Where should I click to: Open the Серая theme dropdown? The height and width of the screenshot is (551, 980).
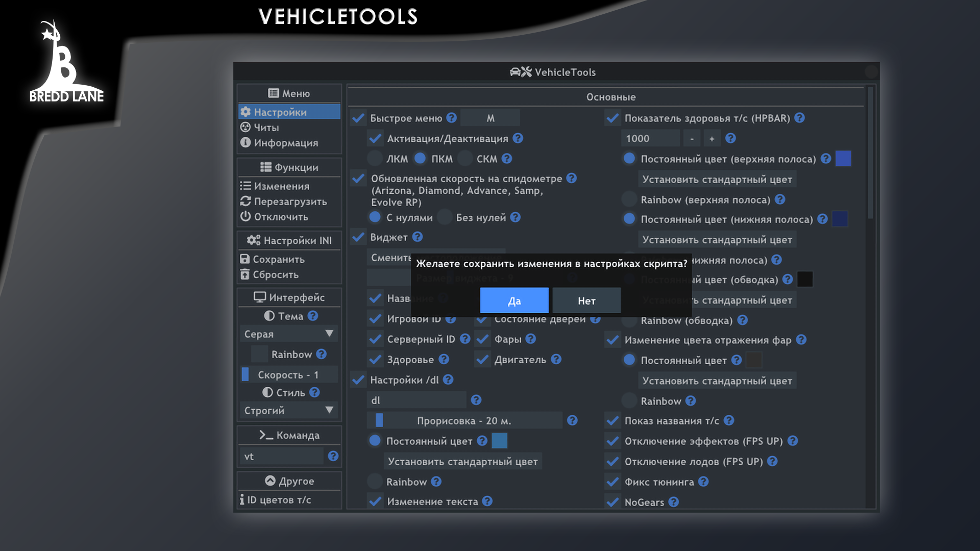(x=288, y=334)
